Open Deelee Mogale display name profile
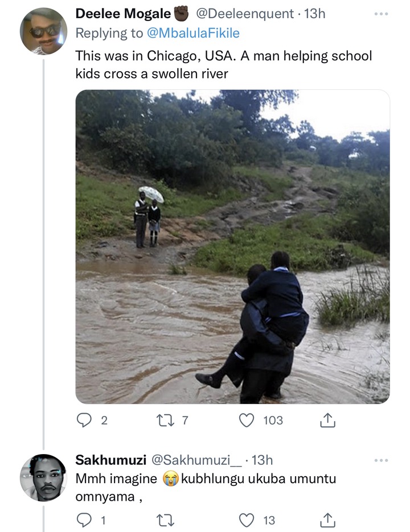Image resolution: width=410 pixels, height=532 pixels. pos(123,14)
